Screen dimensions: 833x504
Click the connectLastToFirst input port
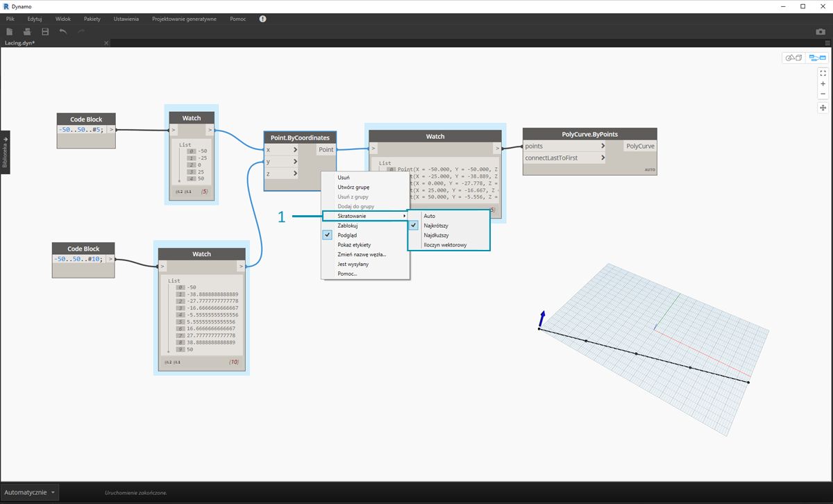(564, 158)
